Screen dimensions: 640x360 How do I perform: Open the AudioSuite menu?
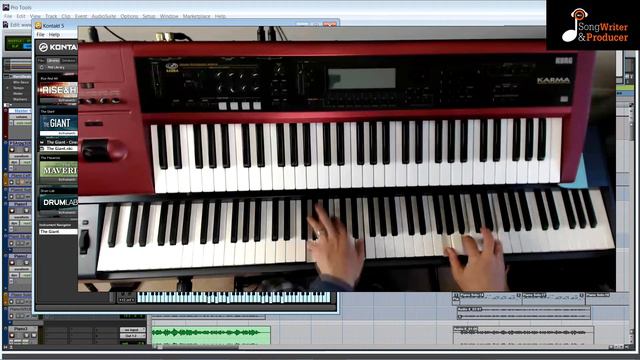coord(104,16)
